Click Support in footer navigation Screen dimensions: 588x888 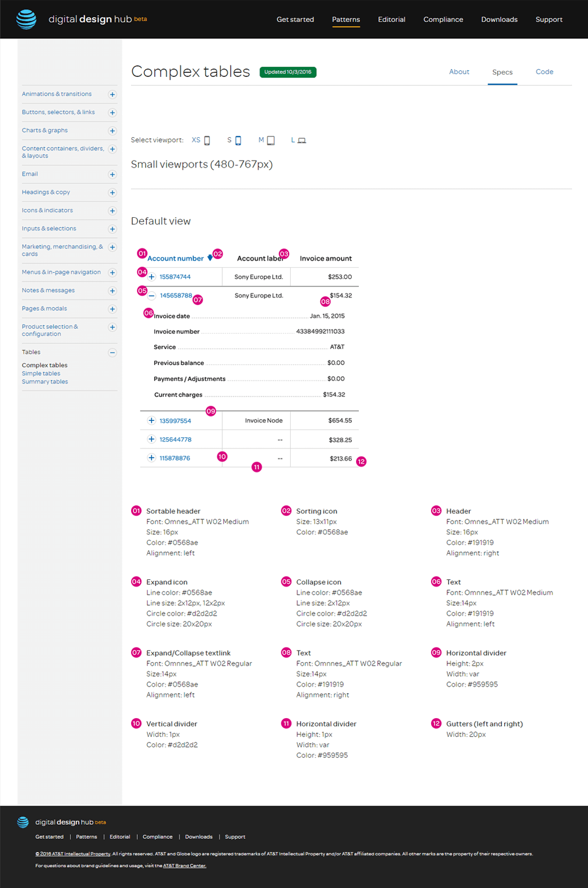click(x=235, y=837)
